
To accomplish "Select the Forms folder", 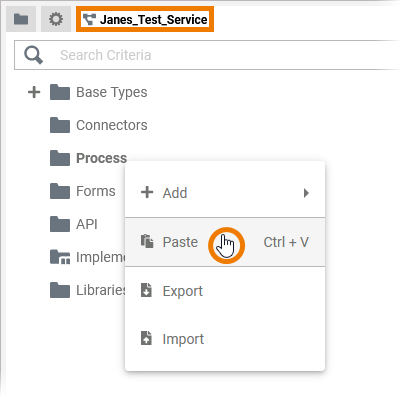I will tap(96, 191).
